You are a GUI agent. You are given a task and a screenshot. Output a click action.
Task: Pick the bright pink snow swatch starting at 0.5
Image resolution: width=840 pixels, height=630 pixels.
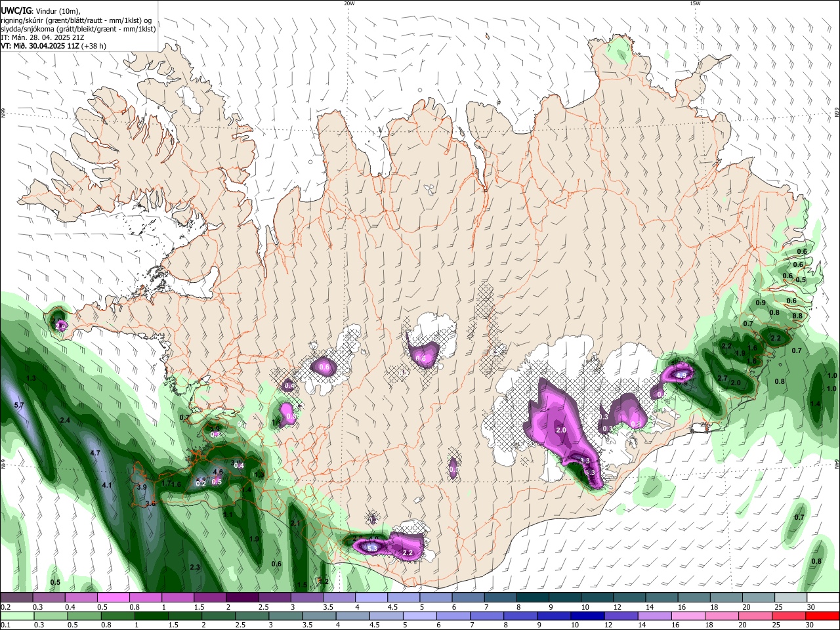pos(114,597)
